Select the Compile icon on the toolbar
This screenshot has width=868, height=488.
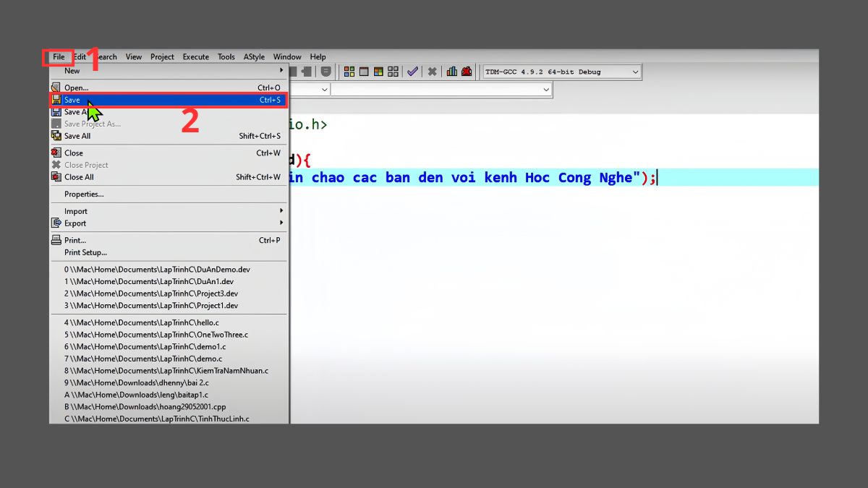(349, 71)
